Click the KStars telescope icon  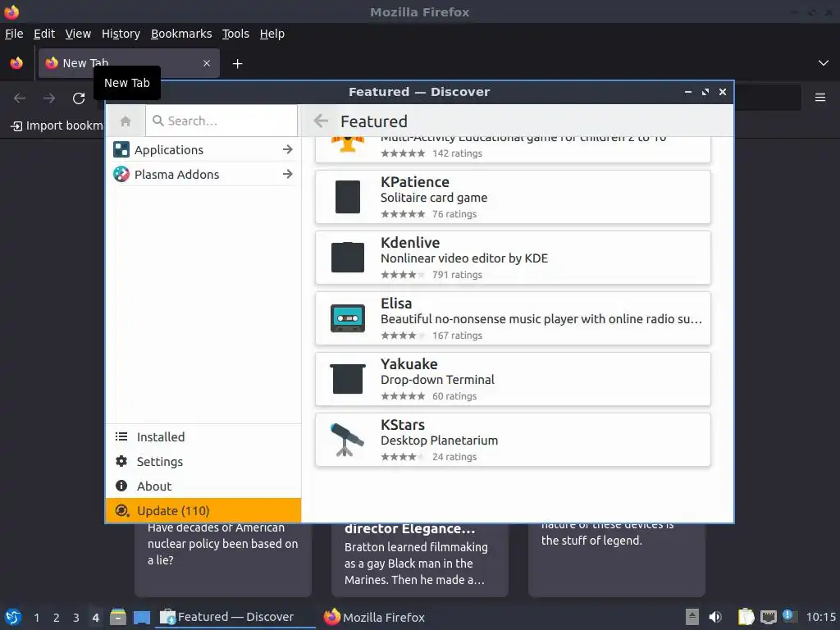[x=347, y=440]
